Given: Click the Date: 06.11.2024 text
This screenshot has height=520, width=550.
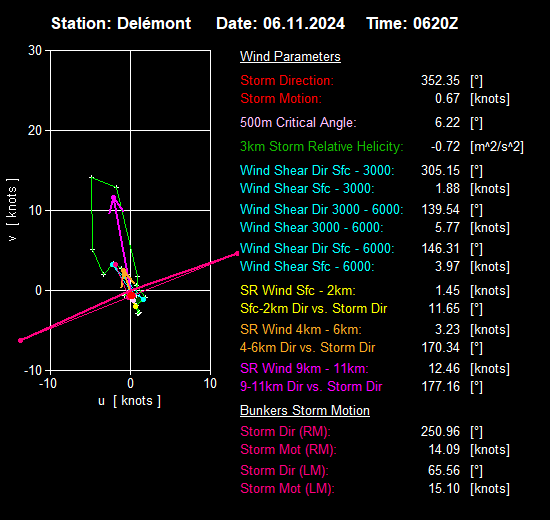Looking at the screenshot, I should [280, 24].
